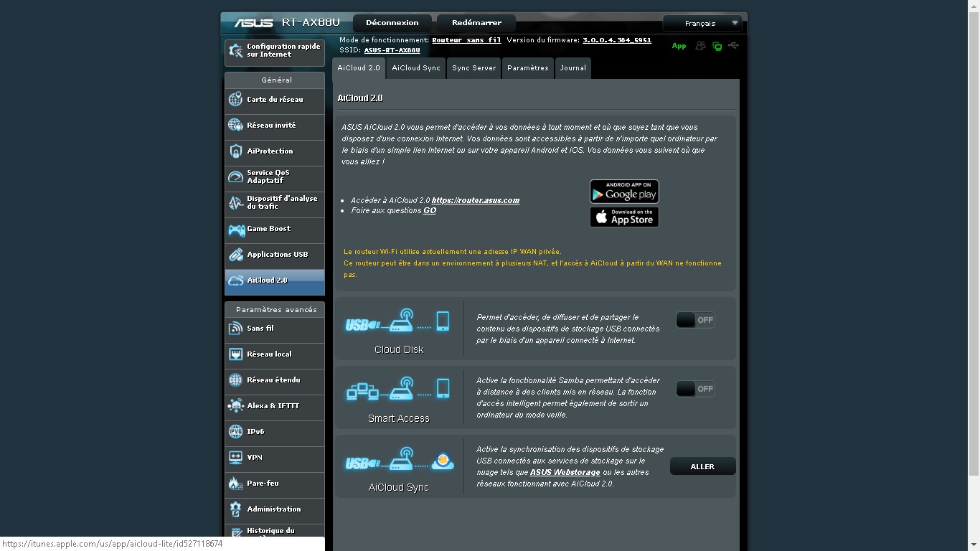Click the ASUS RT-AX88U logo
The width and height of the screenshot is (980, 551).
(x=287, y=22)
